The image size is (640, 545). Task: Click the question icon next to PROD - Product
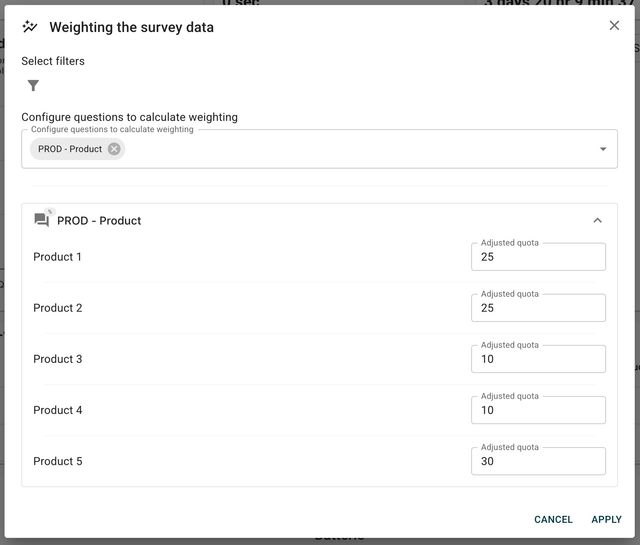(42, 220)
